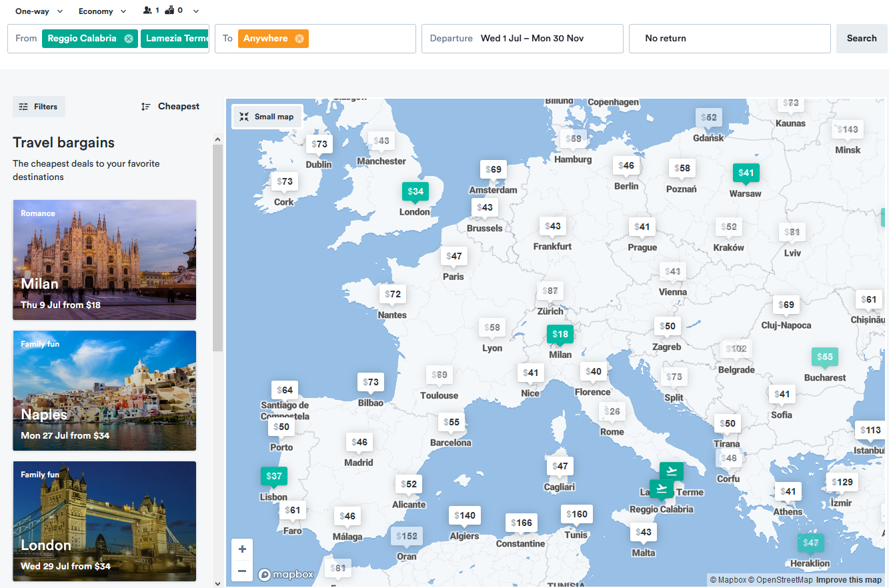The height and width of the screenshot is (588, 889).
Task: Select the $160 Tunis price tag
Action: pyautogui.click(x=576, y=514)
